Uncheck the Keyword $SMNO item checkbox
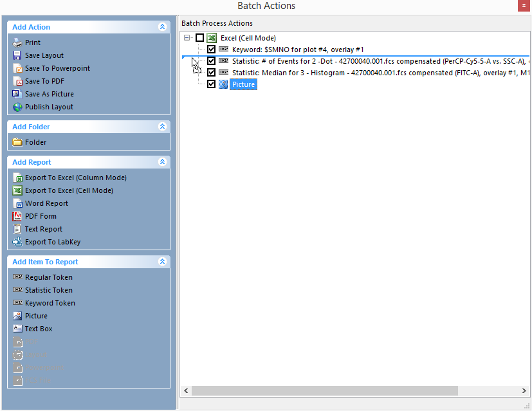The height and width of the screenshot is (411, 532). click(211, 50)
